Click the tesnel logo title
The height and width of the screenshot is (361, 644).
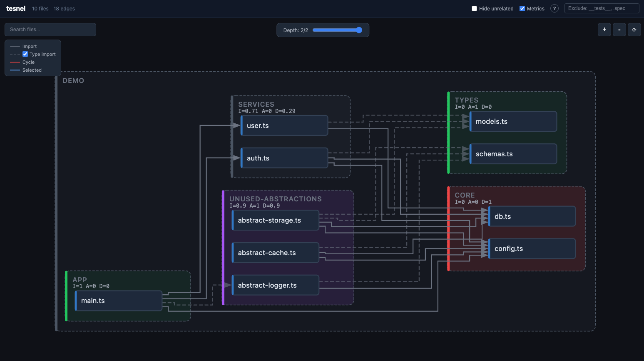[x=16, y=8]
